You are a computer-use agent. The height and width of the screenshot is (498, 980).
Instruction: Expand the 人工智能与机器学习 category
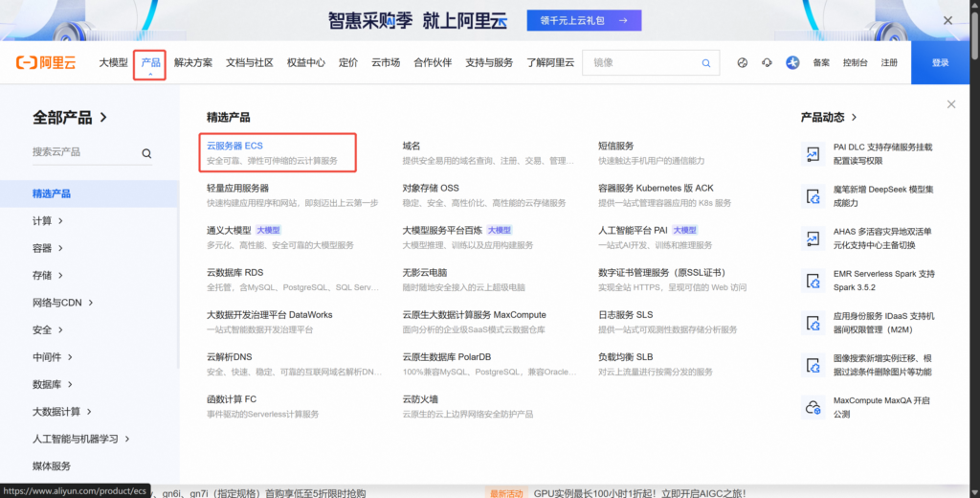pyautogui.click(x=80, y=439)
